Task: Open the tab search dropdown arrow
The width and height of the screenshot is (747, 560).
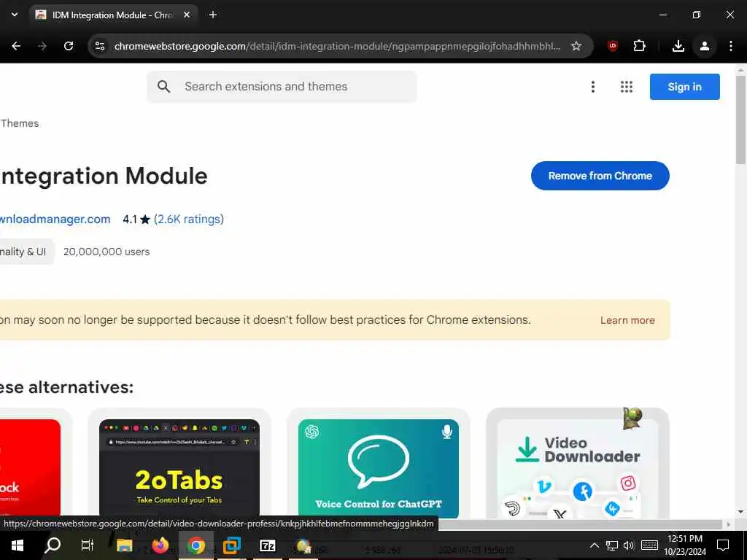Action: (x=15, y=15)
